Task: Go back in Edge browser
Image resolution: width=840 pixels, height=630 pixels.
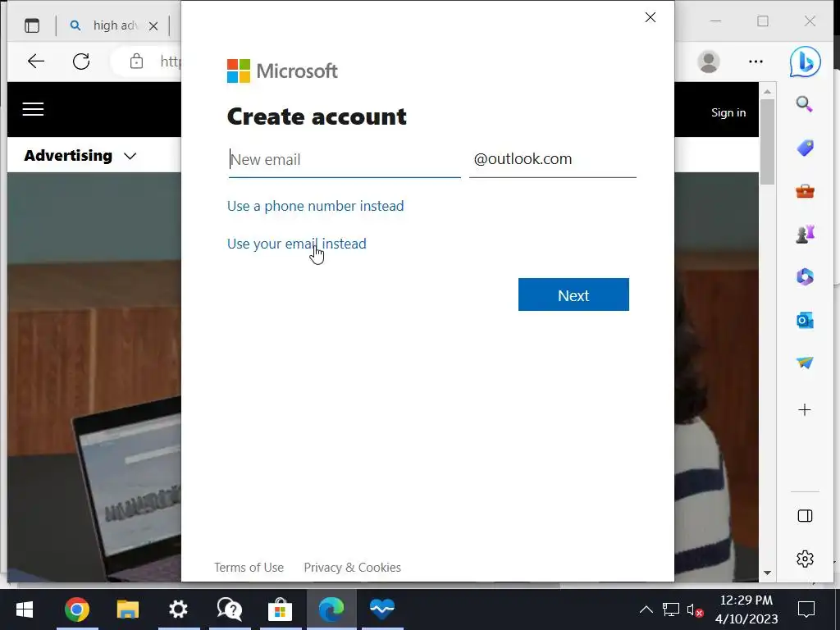Action: point(36,61)
